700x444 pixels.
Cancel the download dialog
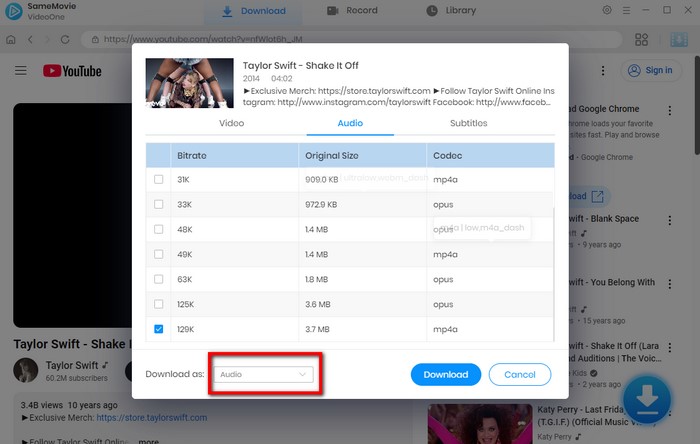(520, 374)
